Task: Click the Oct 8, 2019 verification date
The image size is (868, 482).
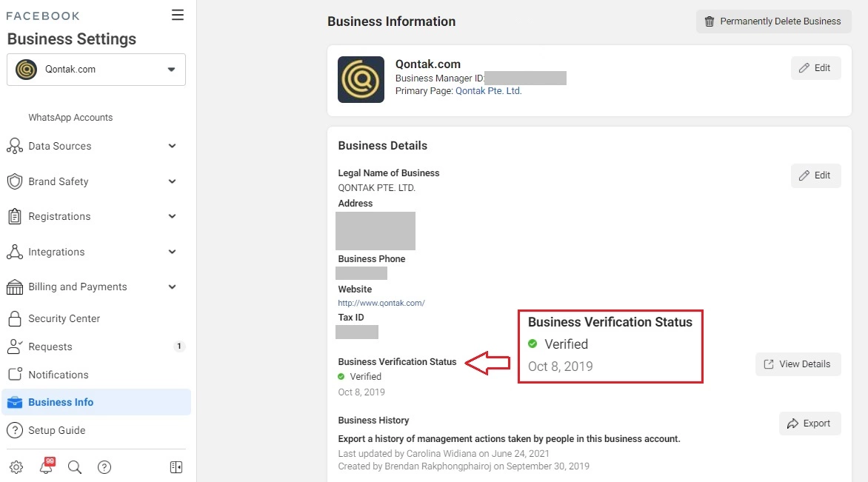Action: (361, 392)
